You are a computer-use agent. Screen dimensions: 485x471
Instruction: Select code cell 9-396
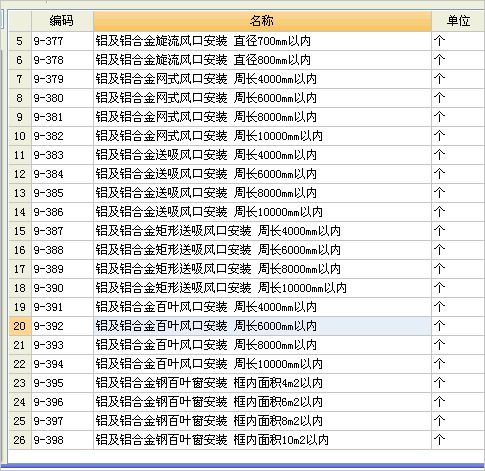point(62,402)
